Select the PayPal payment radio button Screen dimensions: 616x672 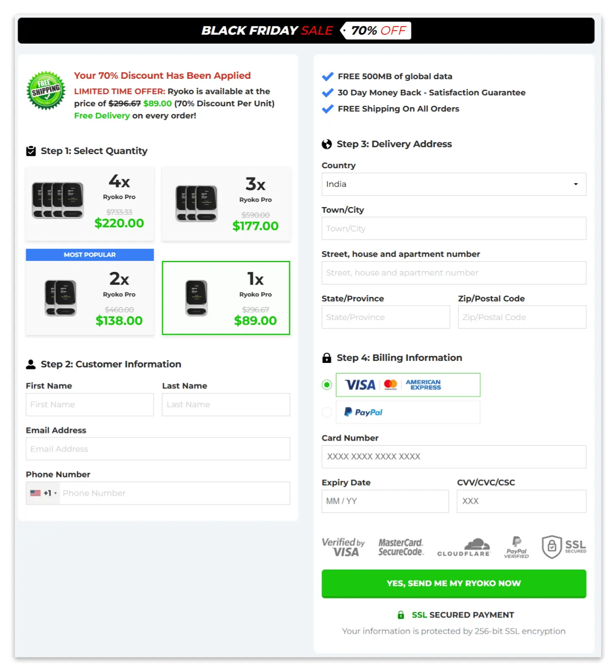327,412
